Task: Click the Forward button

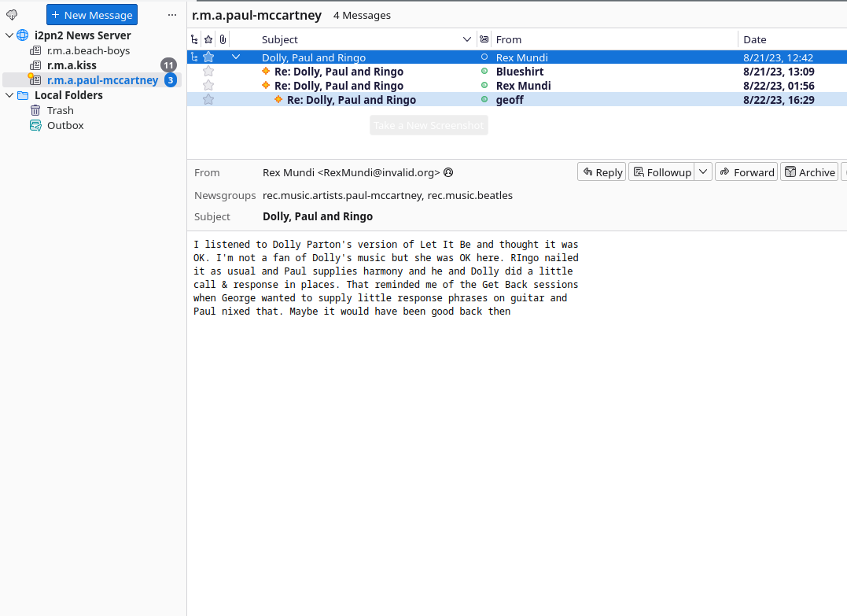Action: [x=746, y=172]
